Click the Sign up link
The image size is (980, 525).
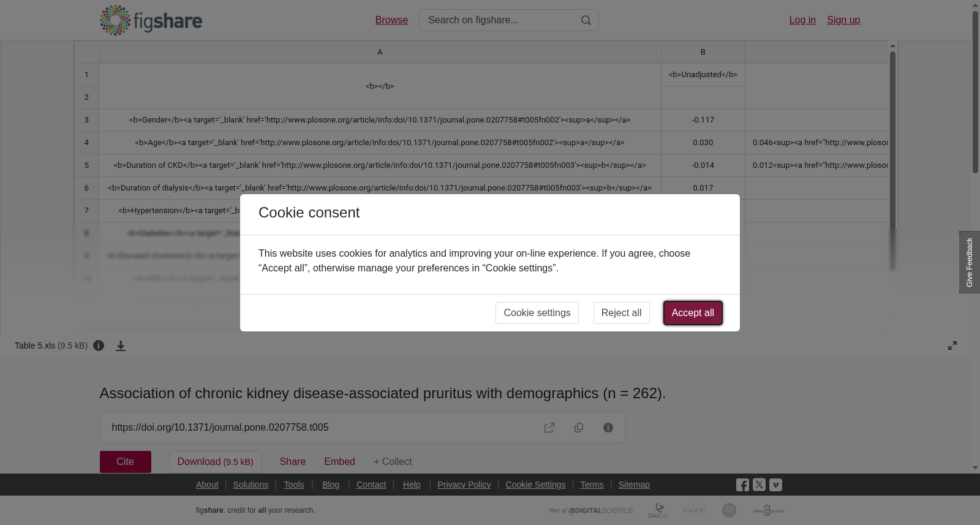[843, 20]
